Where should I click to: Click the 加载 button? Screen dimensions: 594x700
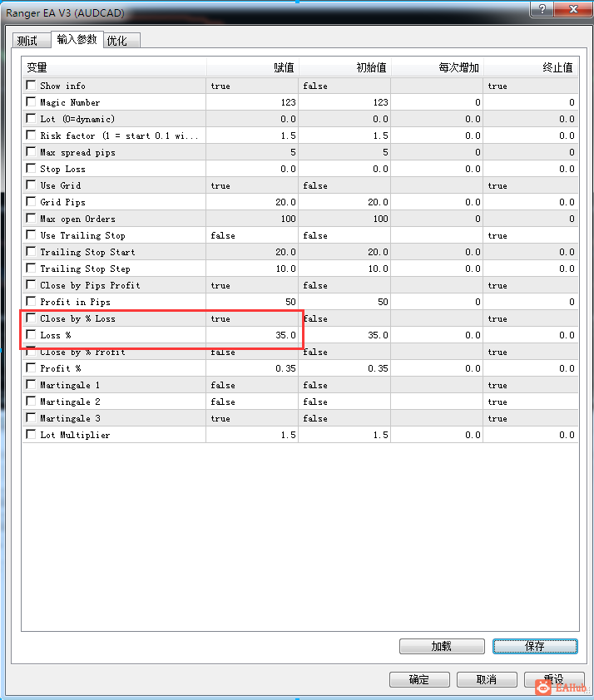point(442,646)
